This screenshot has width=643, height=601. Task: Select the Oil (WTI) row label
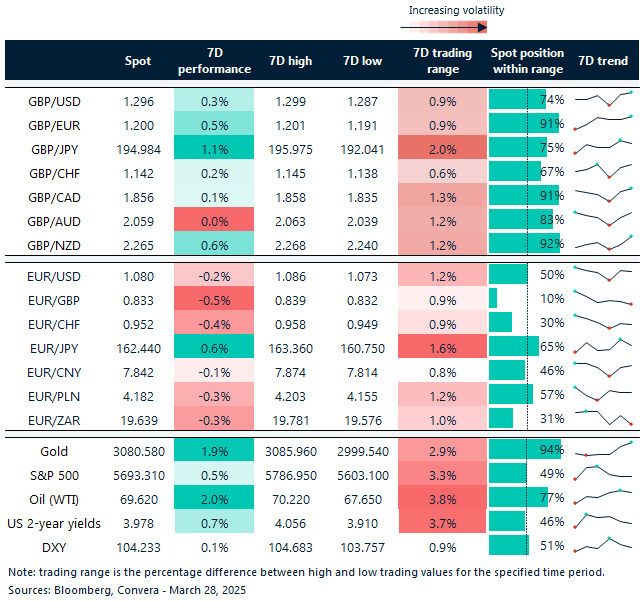(x=54, y=500)
